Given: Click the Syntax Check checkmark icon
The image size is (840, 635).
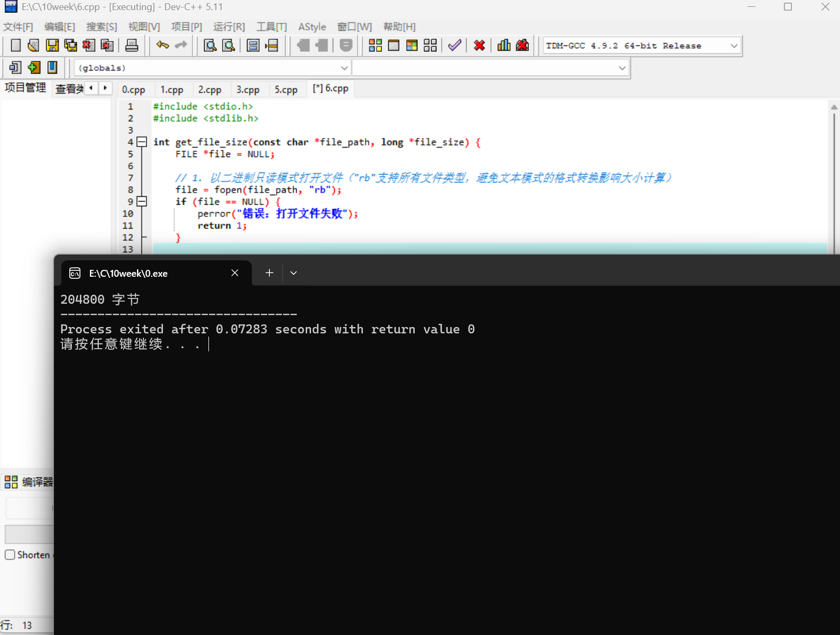Looking at the screenshot, I should point(455,46).
